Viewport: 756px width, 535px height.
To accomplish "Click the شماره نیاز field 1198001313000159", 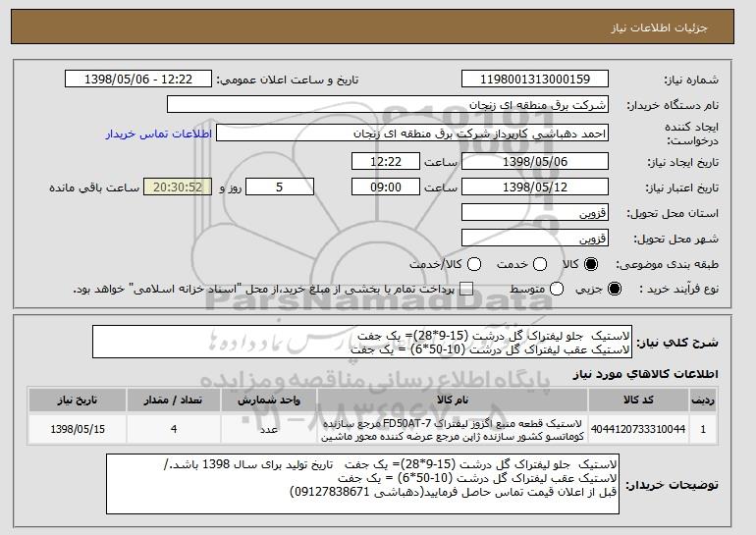I will coord(535,80).
